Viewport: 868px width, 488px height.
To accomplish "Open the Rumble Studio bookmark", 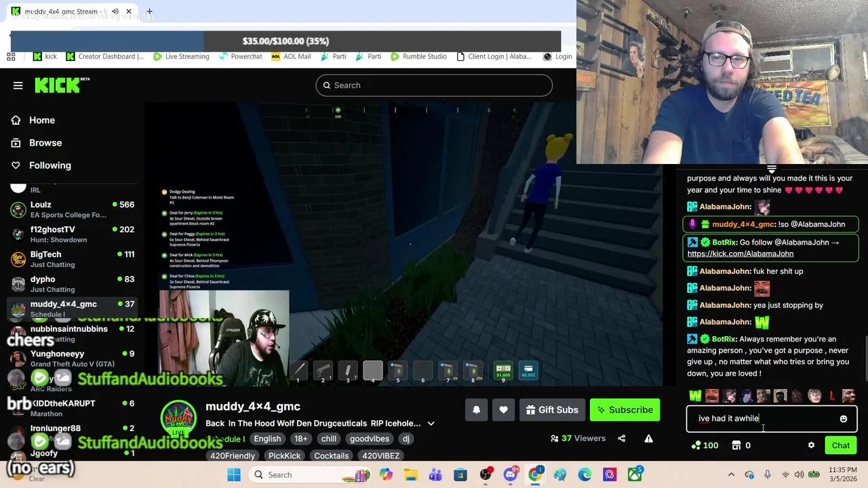I will click(418, 56).
